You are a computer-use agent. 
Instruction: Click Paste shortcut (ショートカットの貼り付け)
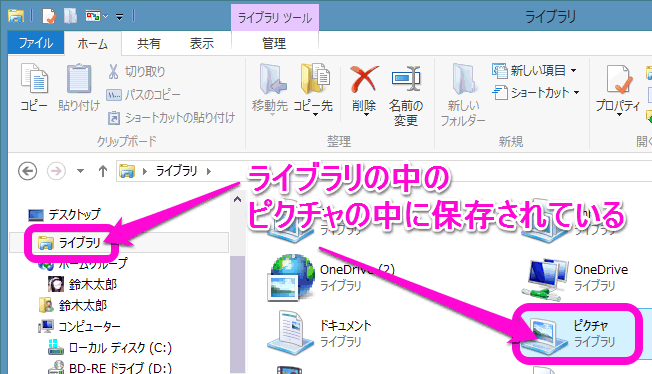170,118
